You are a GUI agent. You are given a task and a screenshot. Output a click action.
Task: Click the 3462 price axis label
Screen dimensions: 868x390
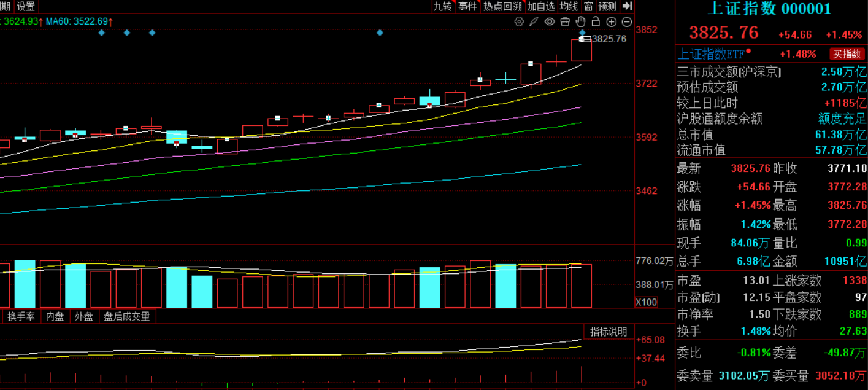(647, 190)
